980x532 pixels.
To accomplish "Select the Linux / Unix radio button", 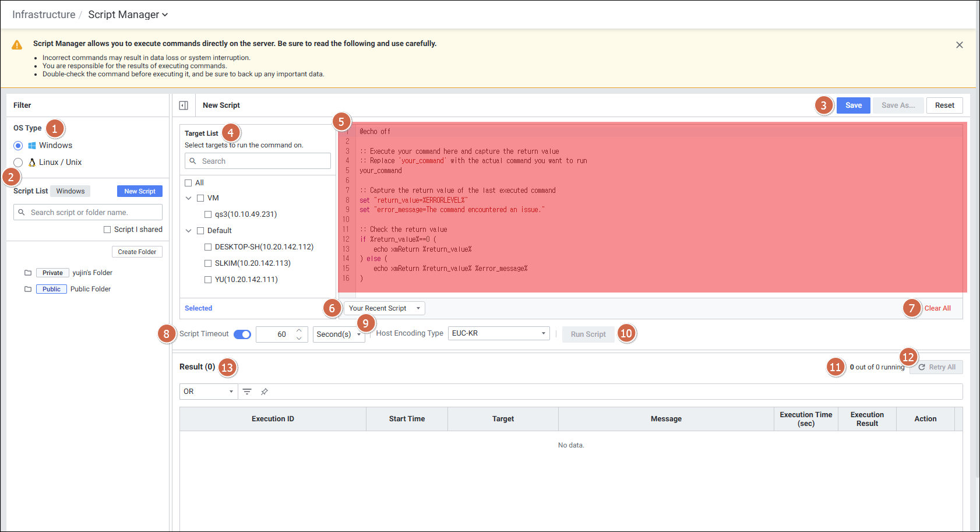I will [18, 163].
